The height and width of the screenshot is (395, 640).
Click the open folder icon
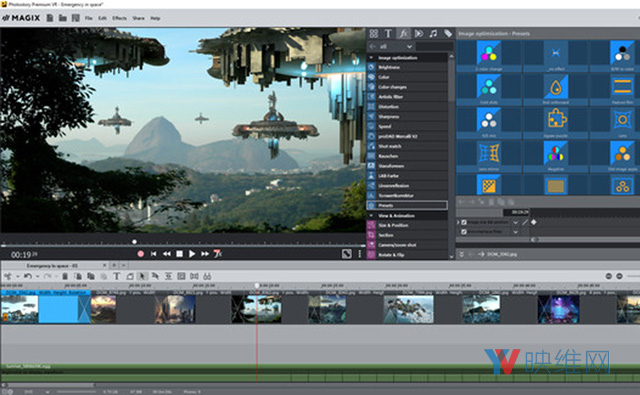63,18
